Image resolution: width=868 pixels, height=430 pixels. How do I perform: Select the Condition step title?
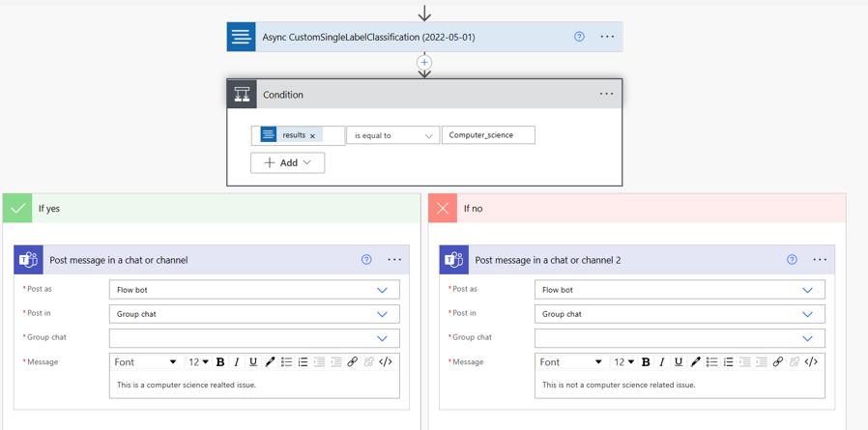pos(283,95)
